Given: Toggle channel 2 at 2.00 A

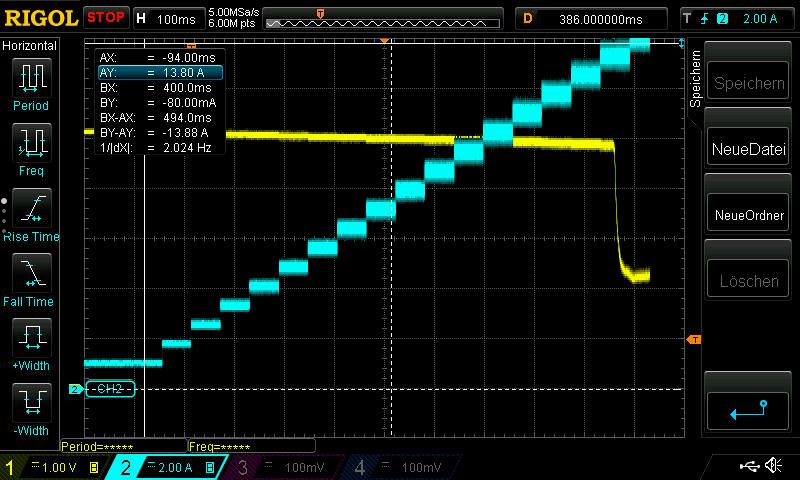Looking at the screenshot, I should point(167,467).
